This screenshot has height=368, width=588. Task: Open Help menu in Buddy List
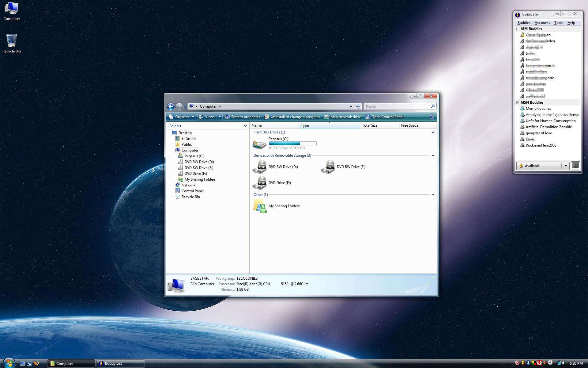(x=571, y=23)
